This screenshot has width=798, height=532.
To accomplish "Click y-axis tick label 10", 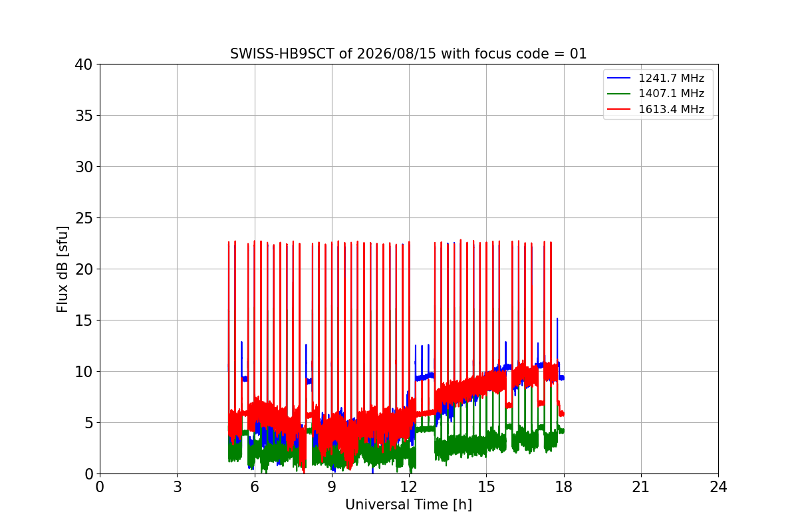I will 84,372.
